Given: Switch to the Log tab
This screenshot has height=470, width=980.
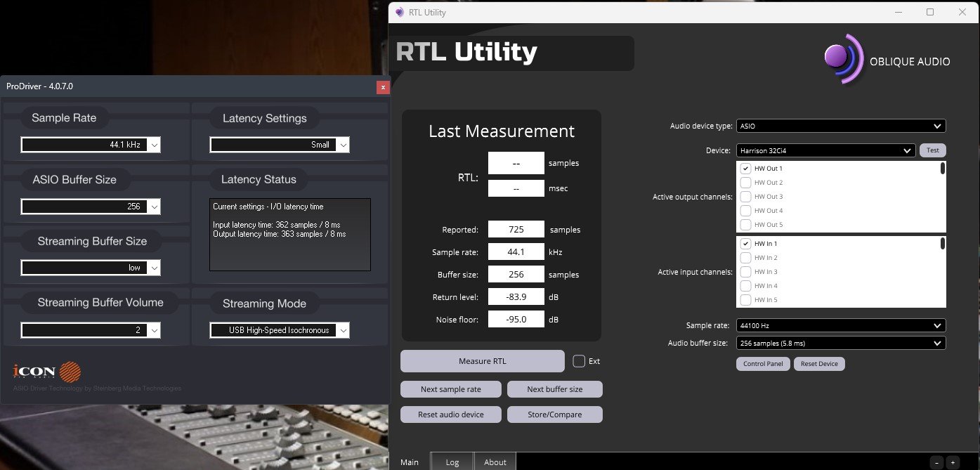Looking at the screenshot, I should click(452, 462).
